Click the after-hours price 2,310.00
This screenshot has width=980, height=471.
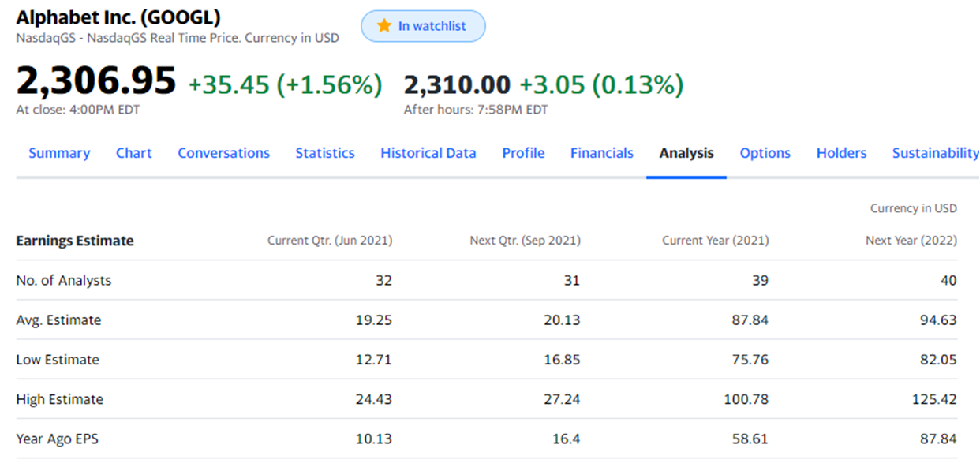point(457,84)
